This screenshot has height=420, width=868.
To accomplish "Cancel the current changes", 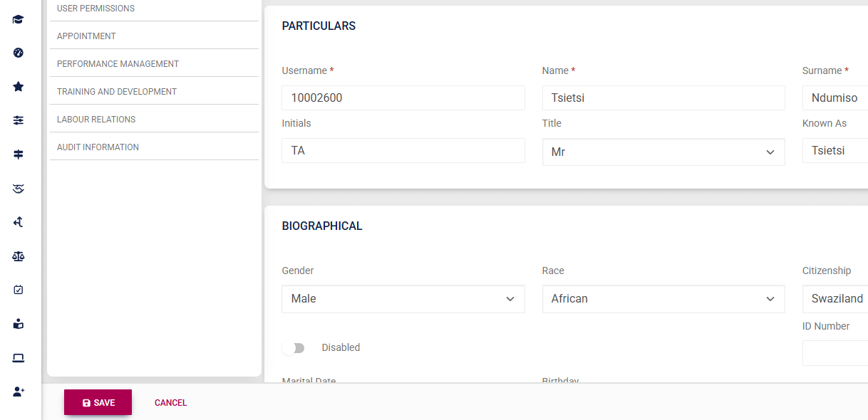I will [x=170, y=402].
